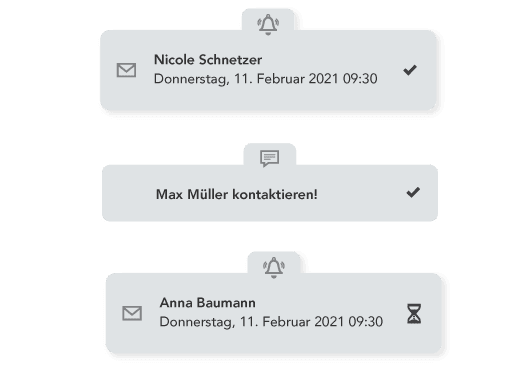
Task: Open the Nicole Schnetzer name text
Action: 208,60
